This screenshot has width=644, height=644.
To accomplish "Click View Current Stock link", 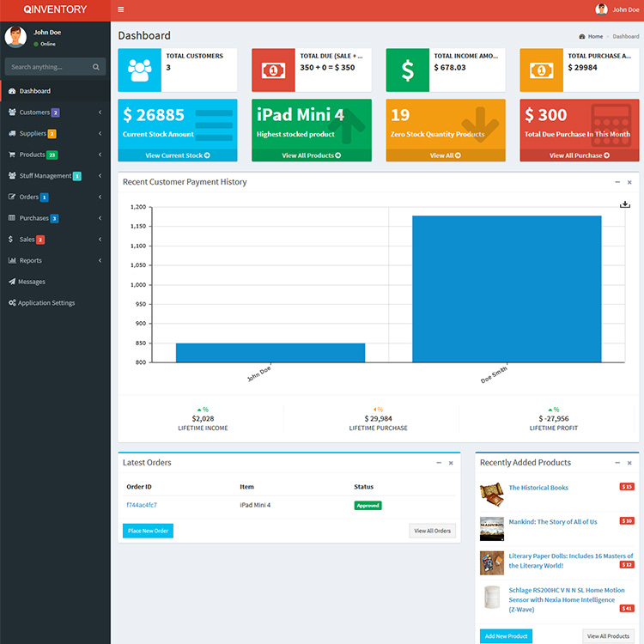I will pos(178,155).
